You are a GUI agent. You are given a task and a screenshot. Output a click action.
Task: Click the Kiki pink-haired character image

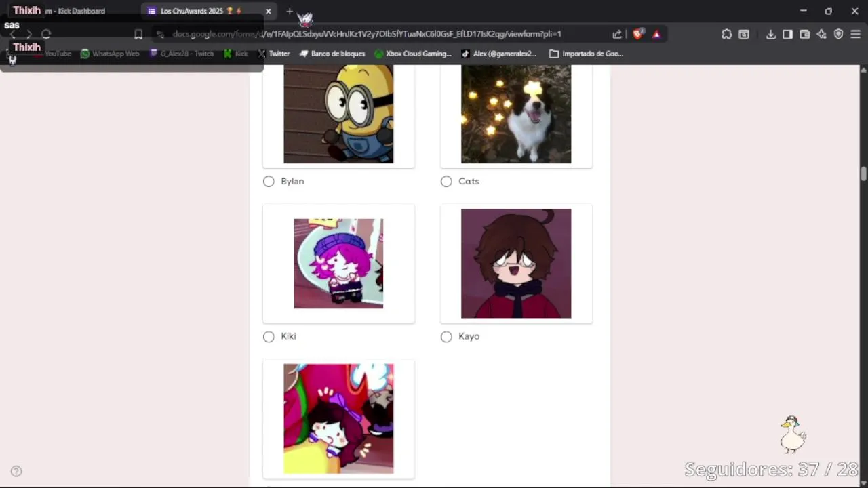(338, 263)
